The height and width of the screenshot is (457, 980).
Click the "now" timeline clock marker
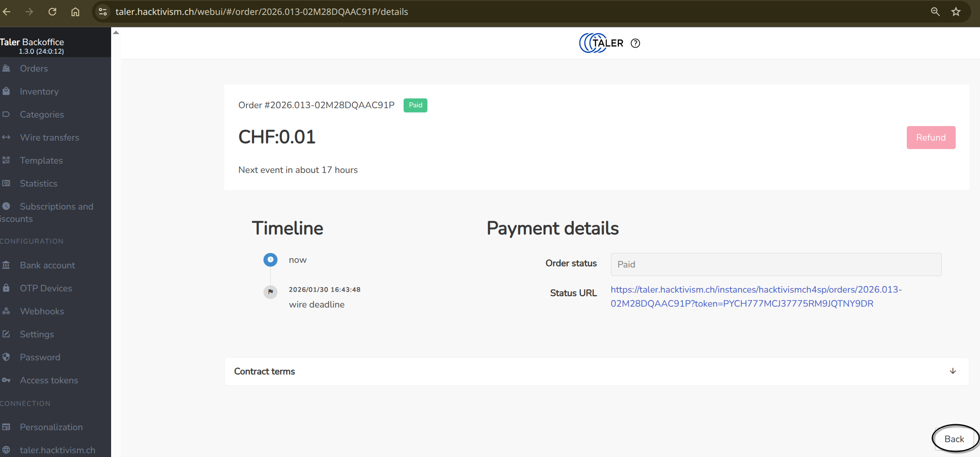(270, 260)
